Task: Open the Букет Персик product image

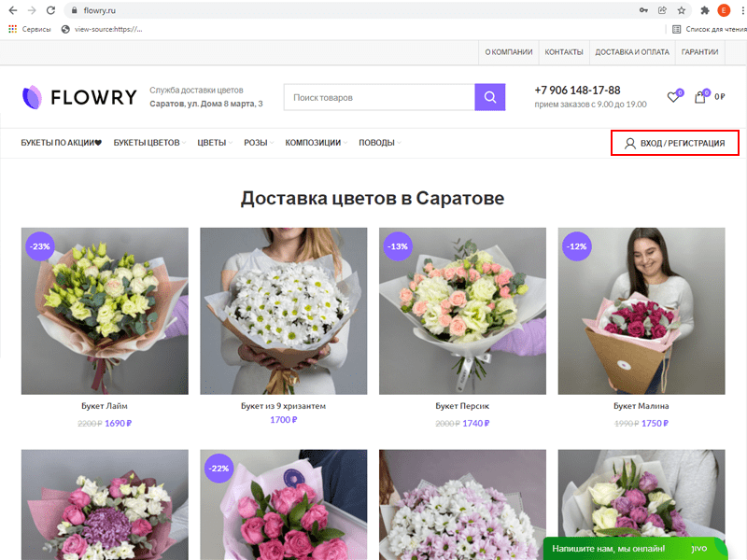Action: (x=462, y=311)
